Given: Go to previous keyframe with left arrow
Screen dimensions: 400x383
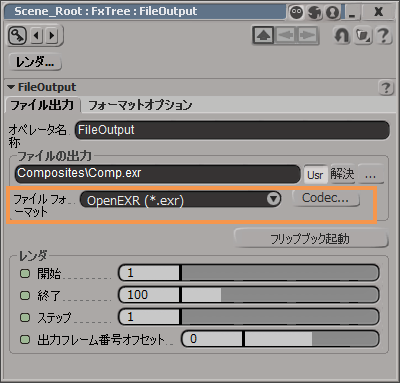Looking at the screenshot, I should [x=37, y=35].
